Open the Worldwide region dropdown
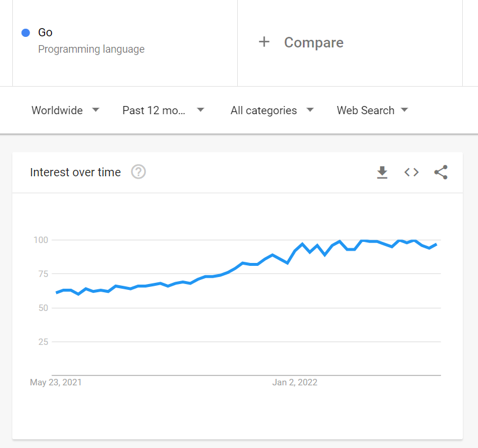Screen dimensions: 478x448 pyautogui.click(x=66, y=110)
